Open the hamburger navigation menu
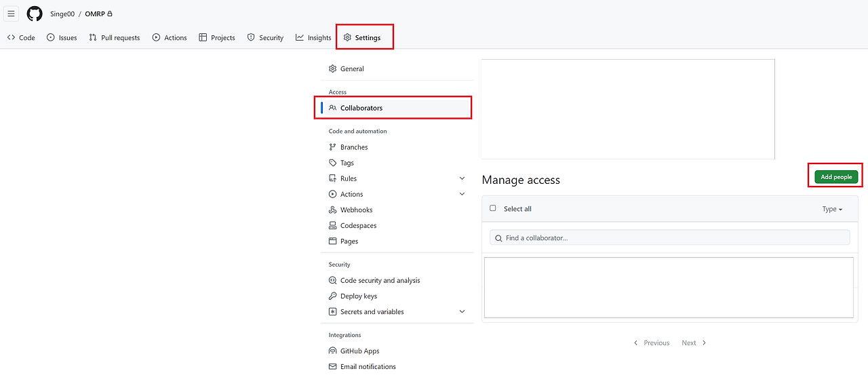Viewport: 868px width, 388px height. (11, 14)
